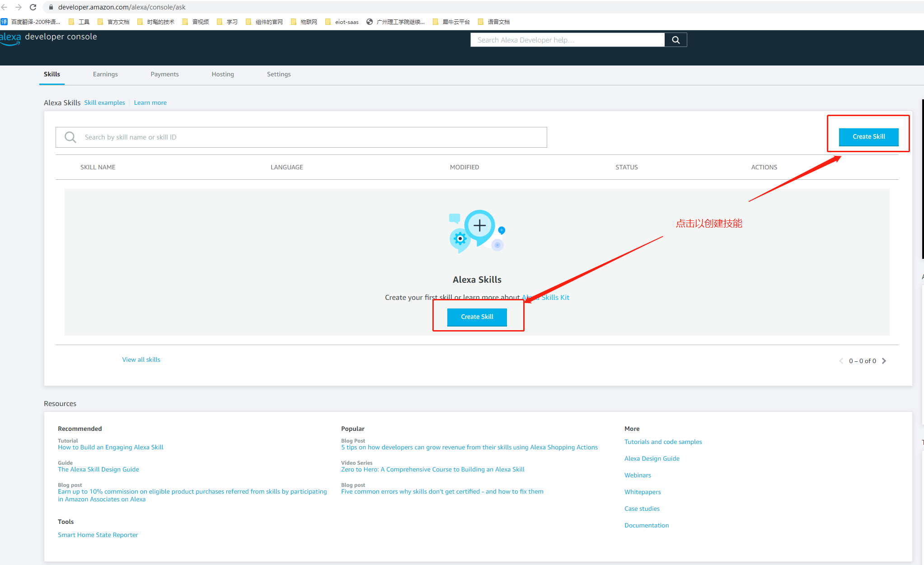Click the SKILL NAME column header
Viewport: 924px width, 565px height.
(98, 167)
